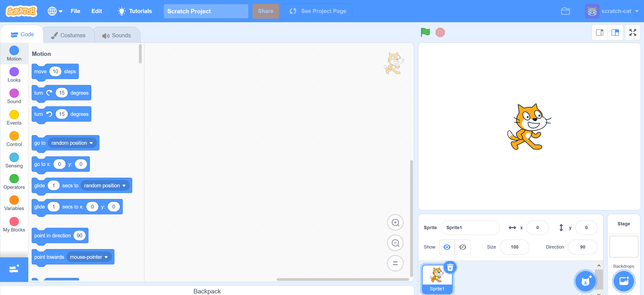Click the Choose a Sprite cat icon
This screenshot has height=295, width=644.
click(x=585, y=281)
